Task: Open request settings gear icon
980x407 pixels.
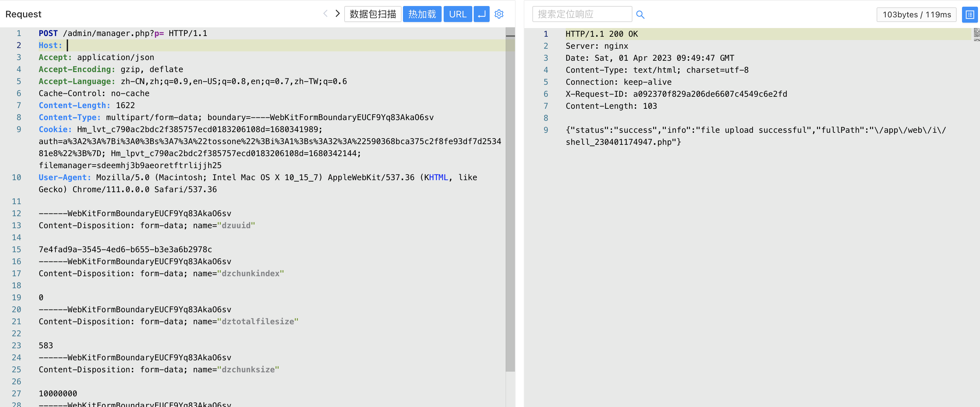Action: [x=499, y=14]
